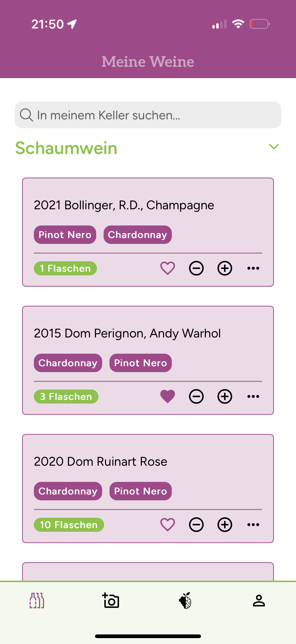Open the add photo camera tab

[x=111, y=601]
